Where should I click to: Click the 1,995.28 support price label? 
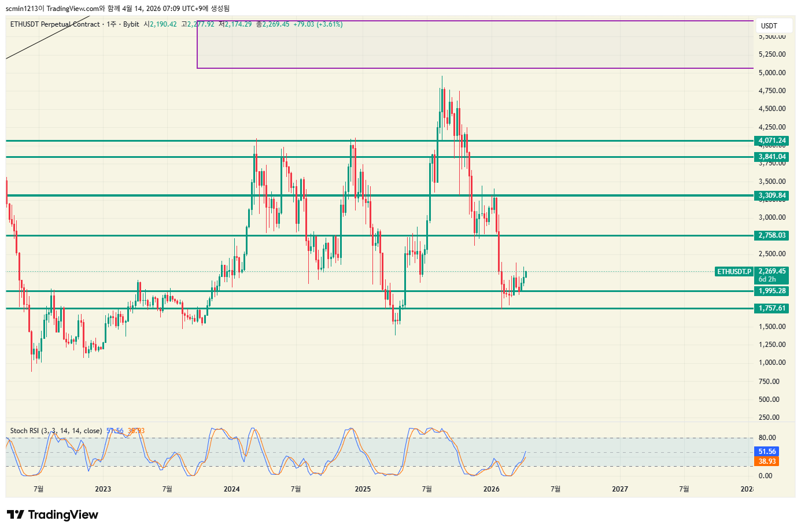(x=772, y=291)
